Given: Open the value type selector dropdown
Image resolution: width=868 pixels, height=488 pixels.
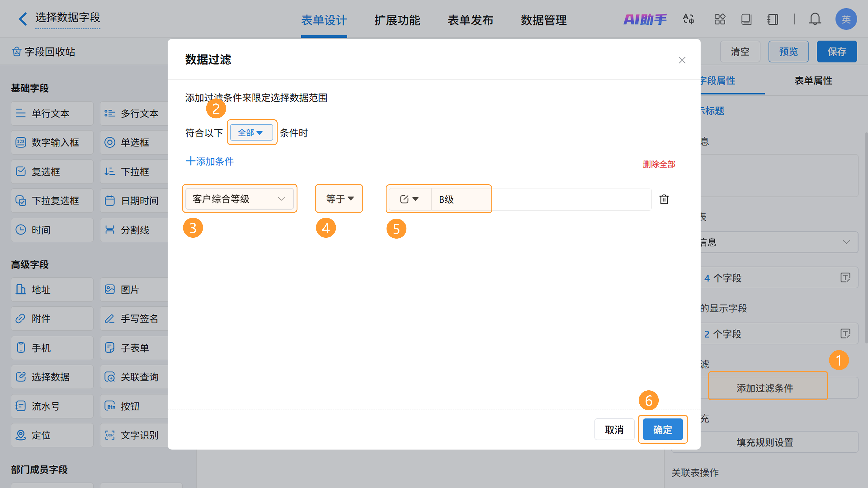Looking at the screenshot, I should click(409, 199).
